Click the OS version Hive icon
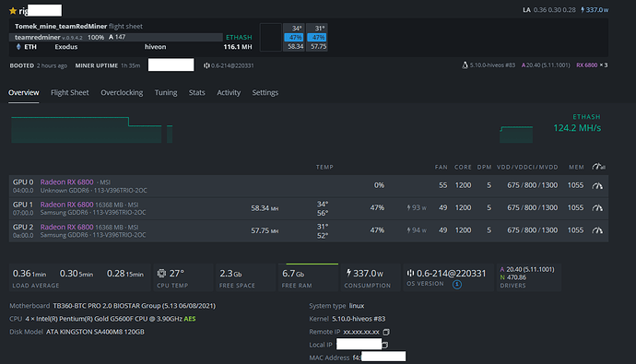The image size is (636, 364). coord(410,273)
